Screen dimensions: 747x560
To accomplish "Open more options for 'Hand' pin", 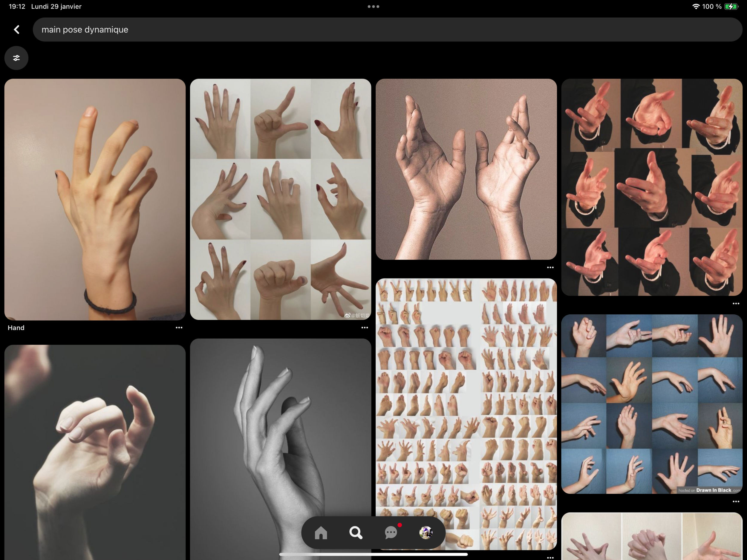I will 179,328.
